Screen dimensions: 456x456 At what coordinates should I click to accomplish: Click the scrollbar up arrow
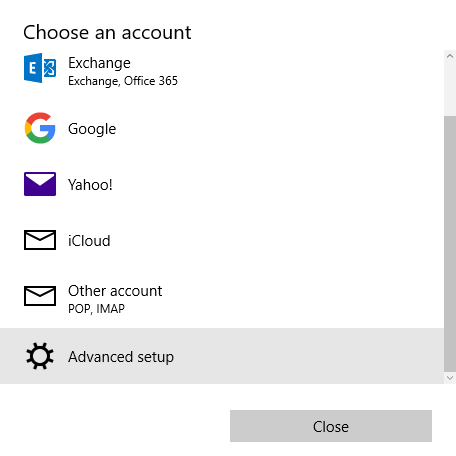(450, 56)
